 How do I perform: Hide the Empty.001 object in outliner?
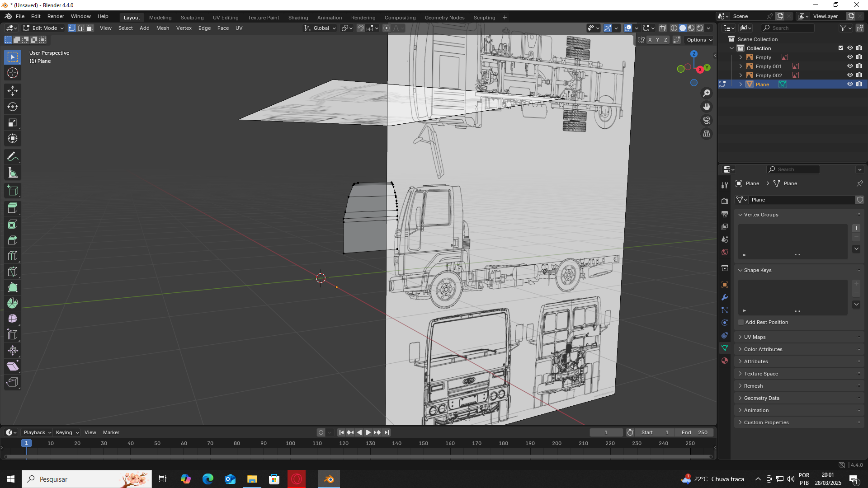pos(850,66)
